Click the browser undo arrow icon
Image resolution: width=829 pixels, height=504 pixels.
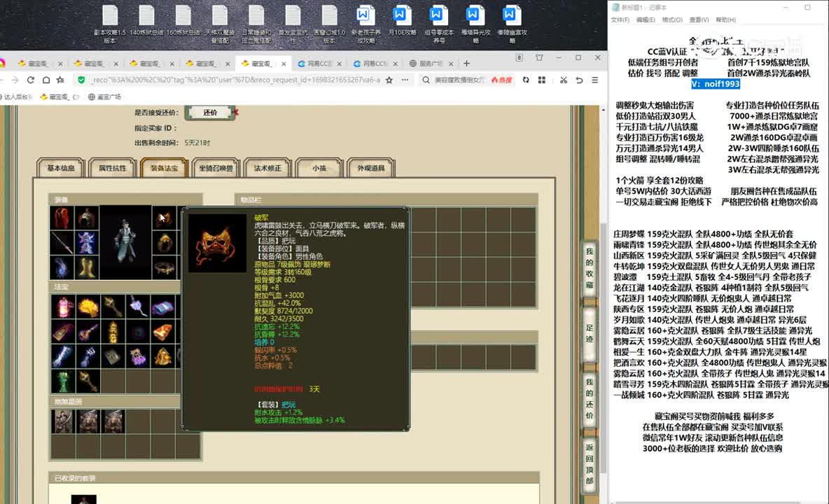point(580,80)
